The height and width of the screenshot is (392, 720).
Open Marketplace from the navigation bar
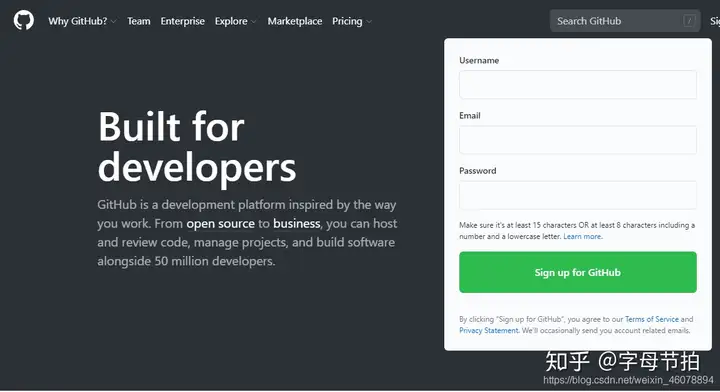click(295, 21)
